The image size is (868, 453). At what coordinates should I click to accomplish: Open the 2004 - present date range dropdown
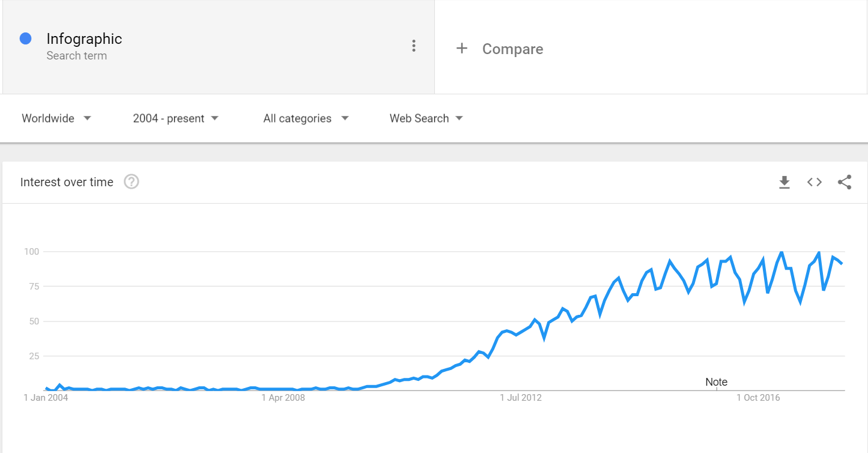click(176, 118)
